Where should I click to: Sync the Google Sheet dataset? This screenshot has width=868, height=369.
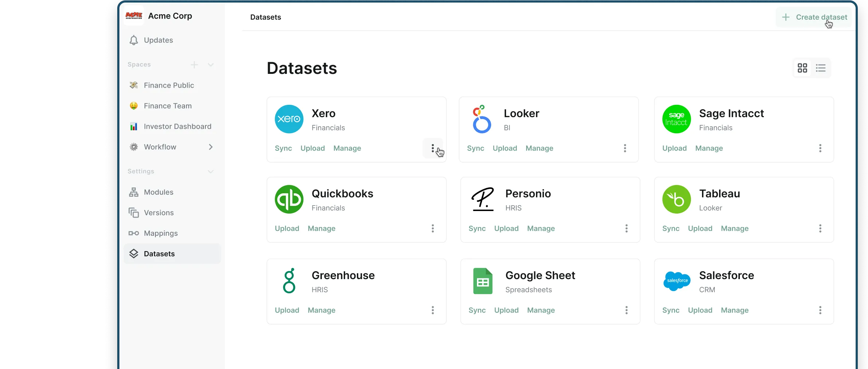(477, 310)
